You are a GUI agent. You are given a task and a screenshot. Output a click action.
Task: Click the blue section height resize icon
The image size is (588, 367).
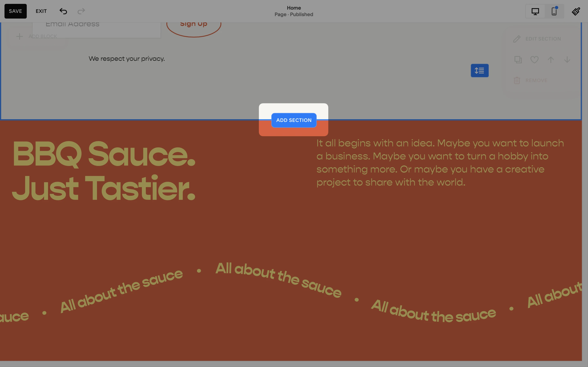click(479, 71)
